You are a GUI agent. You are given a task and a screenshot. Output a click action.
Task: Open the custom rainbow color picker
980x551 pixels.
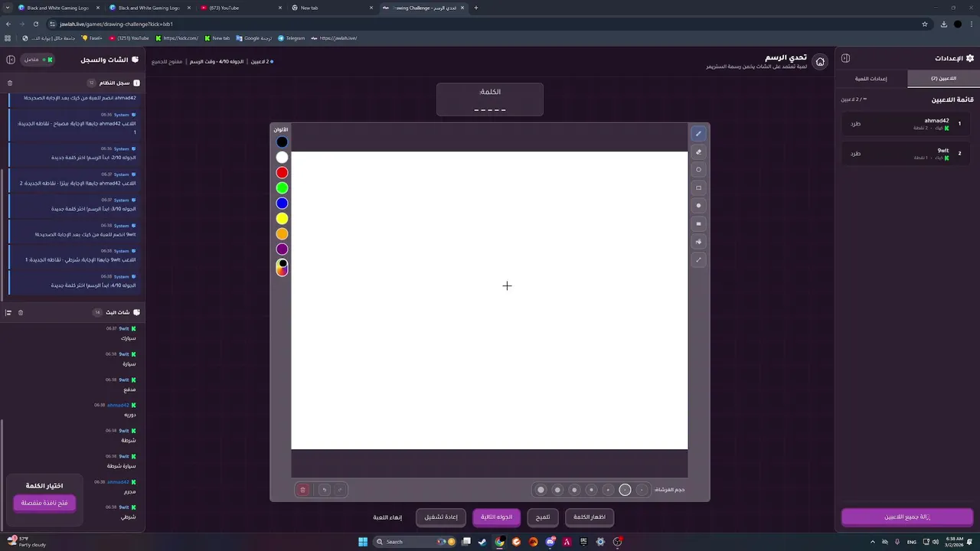pyautogui.click(x=282, y=267)
